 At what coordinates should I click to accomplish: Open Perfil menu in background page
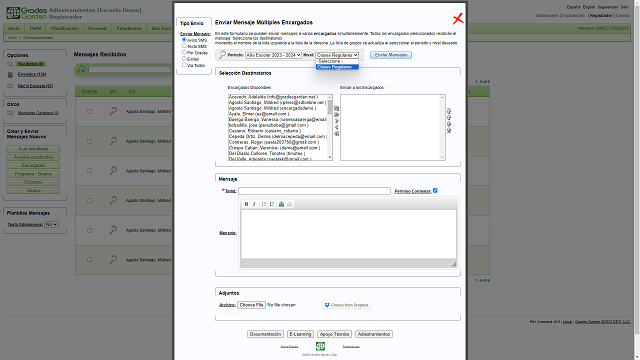click(36, 28)
